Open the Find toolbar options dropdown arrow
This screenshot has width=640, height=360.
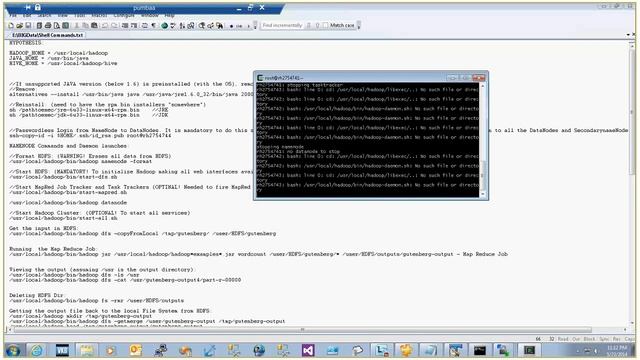[359, 26]
